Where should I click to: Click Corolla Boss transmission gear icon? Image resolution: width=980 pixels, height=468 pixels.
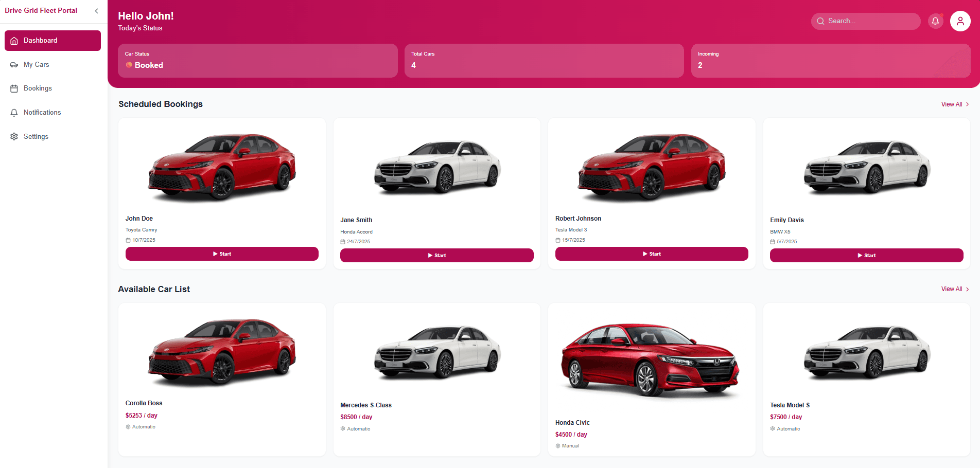point(128,427)
